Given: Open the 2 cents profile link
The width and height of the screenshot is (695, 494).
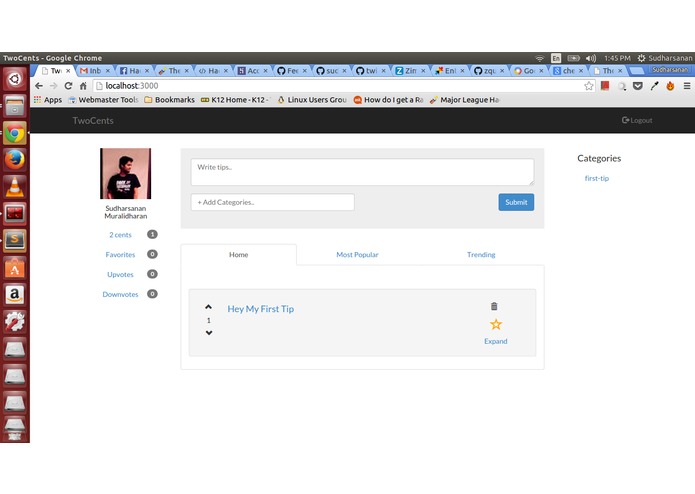Looking at the screenshot, I should (x=120, y=235).
